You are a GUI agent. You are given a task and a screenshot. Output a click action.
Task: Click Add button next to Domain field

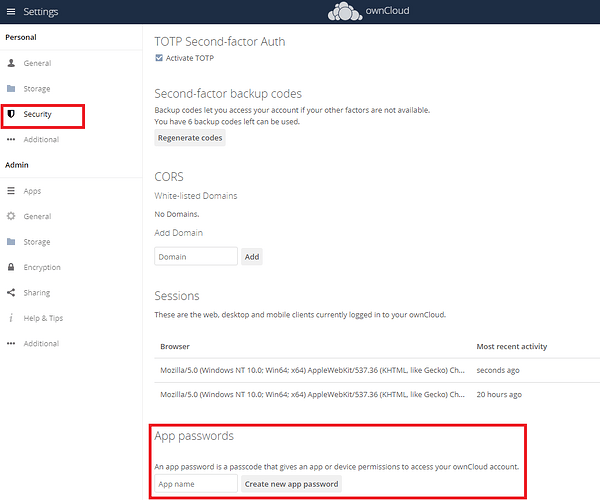(x=252, y=257)
